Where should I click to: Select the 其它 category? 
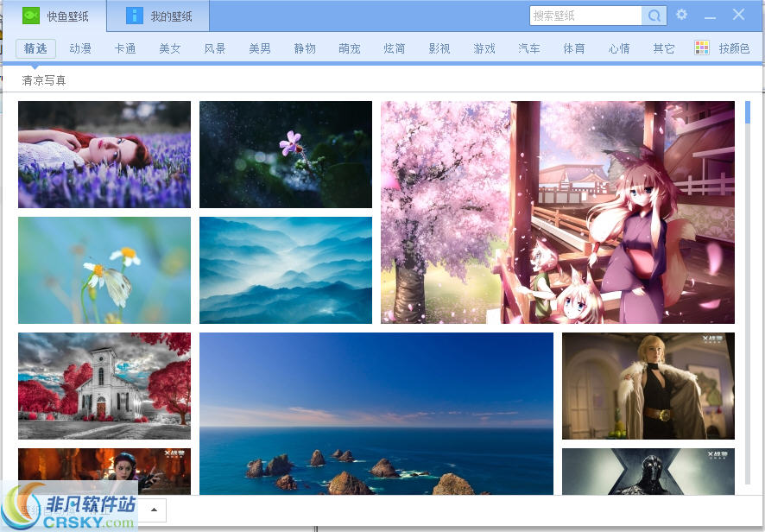[664, 48]
